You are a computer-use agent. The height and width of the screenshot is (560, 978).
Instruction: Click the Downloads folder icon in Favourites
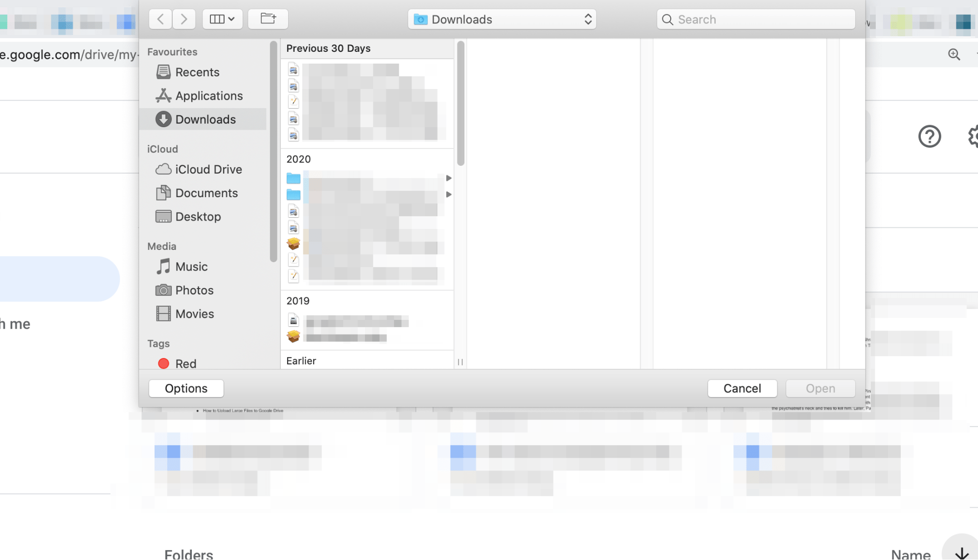(x=163, y=119)
